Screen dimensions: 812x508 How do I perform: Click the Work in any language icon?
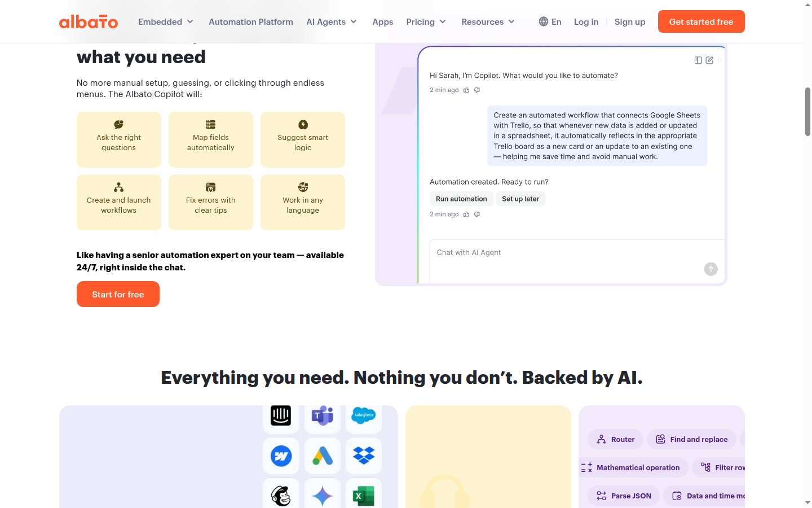[x=303, y=187]
